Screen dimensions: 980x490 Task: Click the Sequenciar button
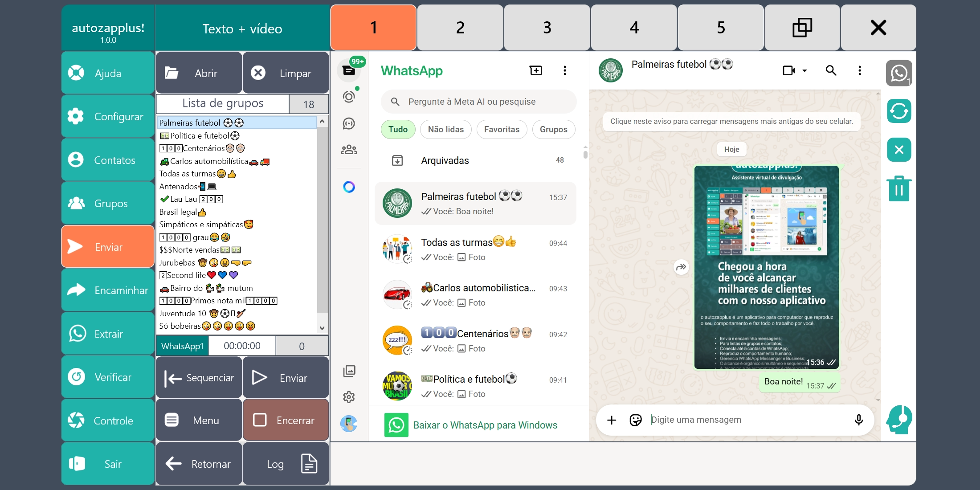point(199,378)
